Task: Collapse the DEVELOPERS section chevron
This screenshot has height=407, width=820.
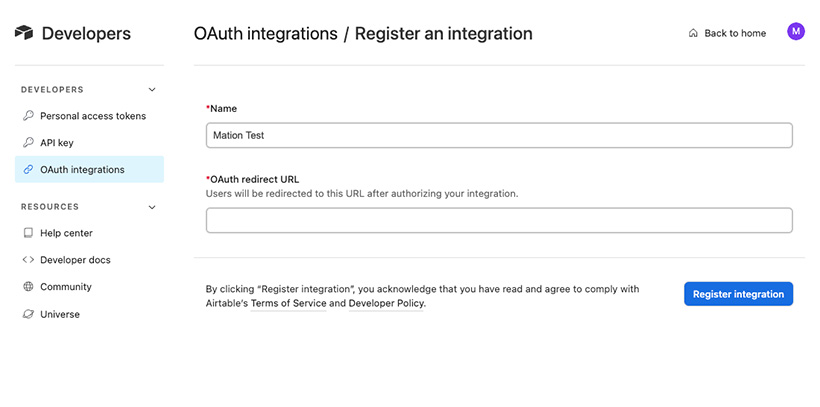Action: 152,89
